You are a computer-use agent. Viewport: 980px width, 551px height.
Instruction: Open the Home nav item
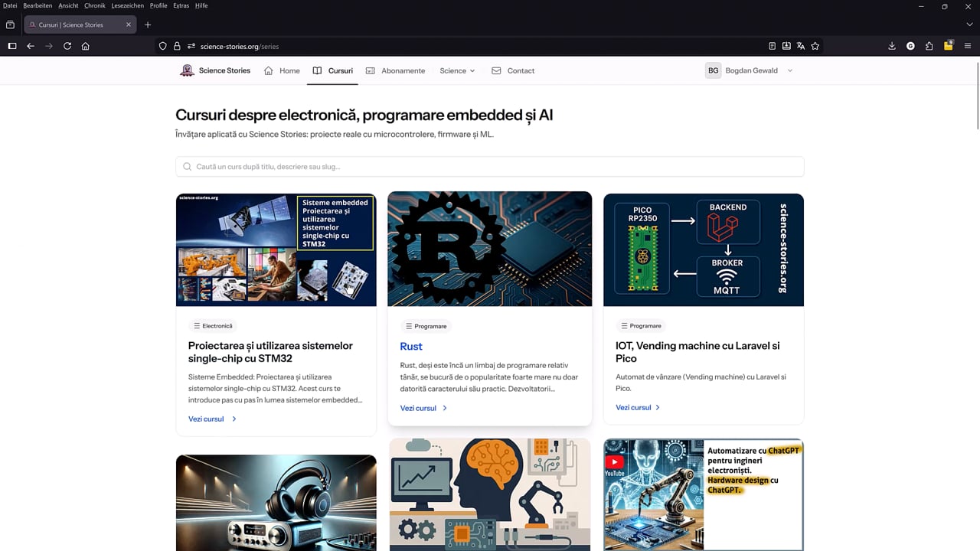point(282,70)
